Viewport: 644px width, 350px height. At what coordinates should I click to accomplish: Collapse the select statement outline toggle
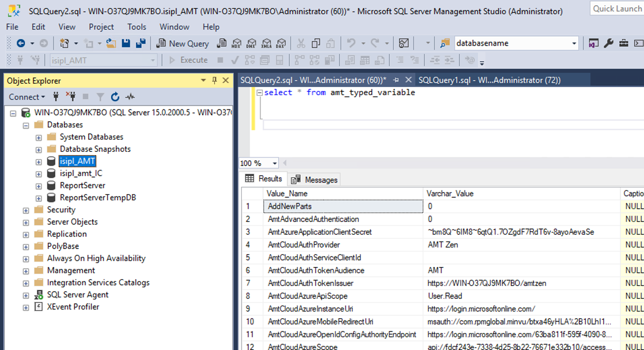point(260,92)
